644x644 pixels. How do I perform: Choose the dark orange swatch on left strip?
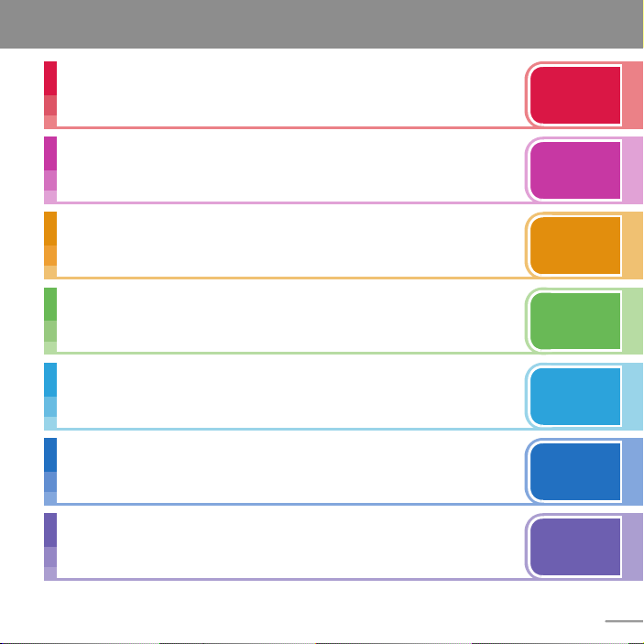coord(50,229)
